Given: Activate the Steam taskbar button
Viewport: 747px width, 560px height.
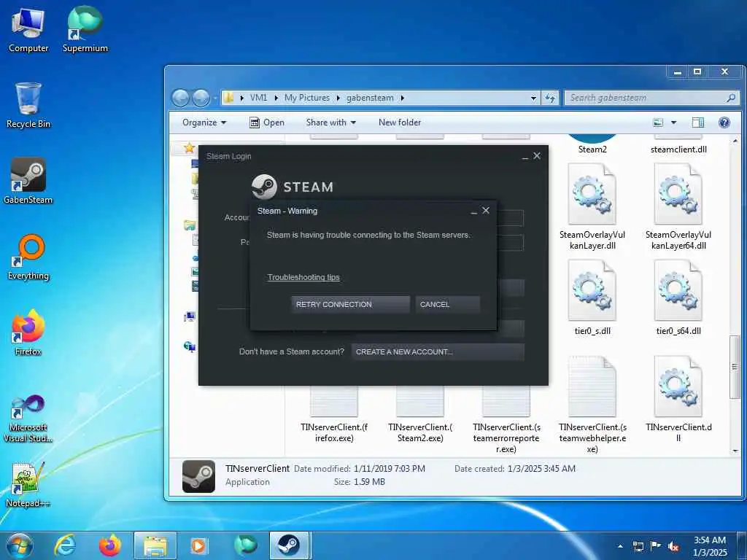Looking at the screenshot, I should click(x=289, y=545).
